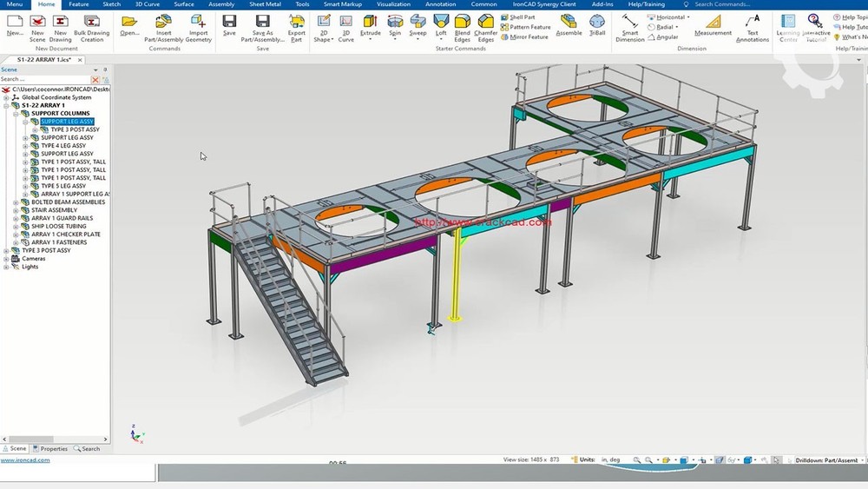Select the Smart Dimension tool
Viewport: 868px width, 489px height.
coord(630,29)
